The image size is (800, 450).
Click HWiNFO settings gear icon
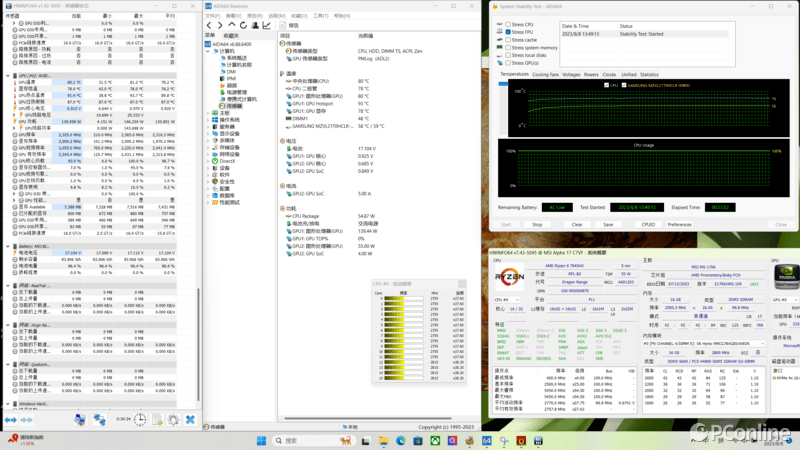(173, 419)
